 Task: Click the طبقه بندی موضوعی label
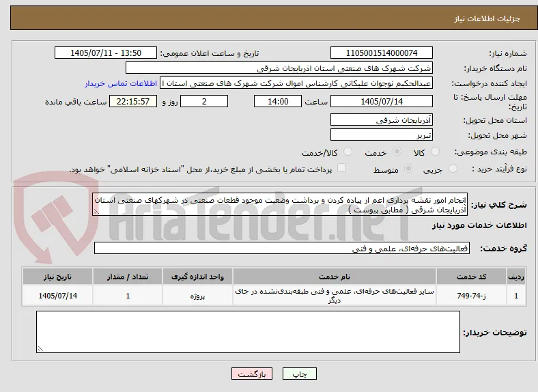(491, 152)
